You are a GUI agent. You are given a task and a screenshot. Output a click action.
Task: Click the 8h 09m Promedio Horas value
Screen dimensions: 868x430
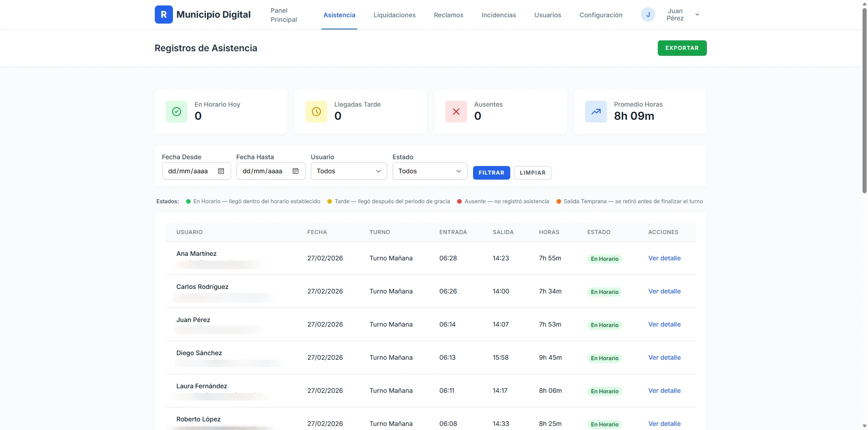pos(634,116)
